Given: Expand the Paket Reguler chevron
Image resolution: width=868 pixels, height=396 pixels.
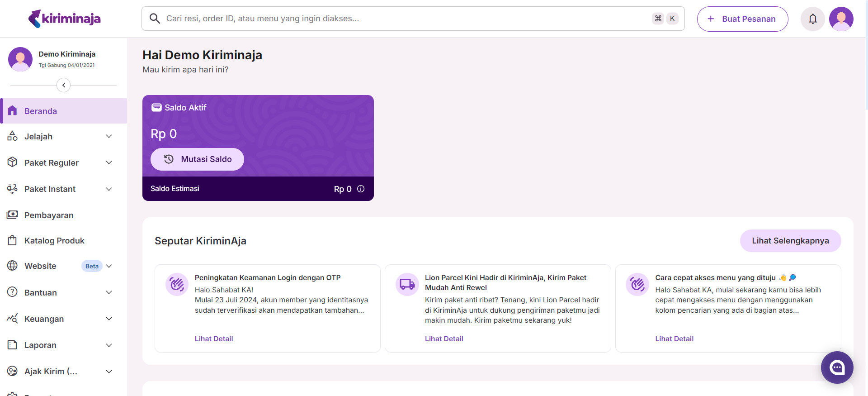Looking at the screenshot, I should coord(109,162).
